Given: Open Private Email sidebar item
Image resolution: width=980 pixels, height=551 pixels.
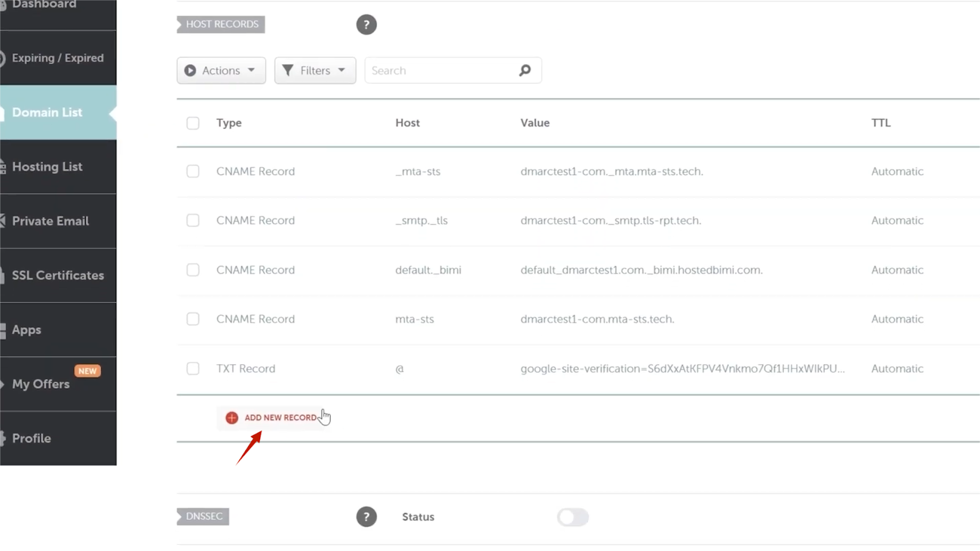Looking at the screenshot, I should tap(50, 221).
